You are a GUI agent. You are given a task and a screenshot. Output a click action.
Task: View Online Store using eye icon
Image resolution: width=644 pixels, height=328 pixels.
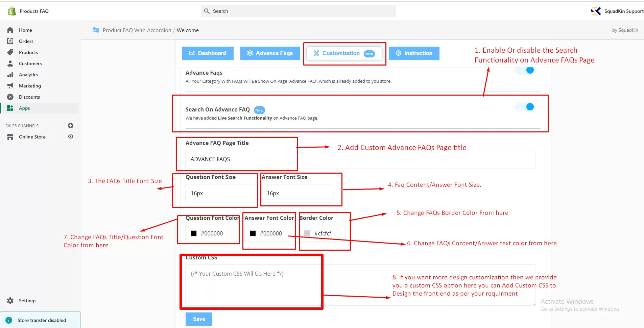[x=71, y=137]
